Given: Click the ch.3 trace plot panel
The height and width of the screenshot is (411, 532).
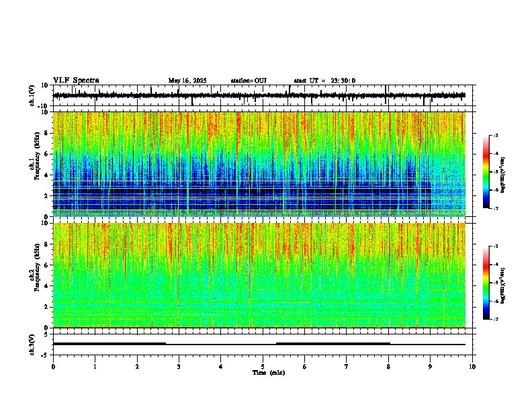Looking at the screenshot, I should tap(264, 345).
